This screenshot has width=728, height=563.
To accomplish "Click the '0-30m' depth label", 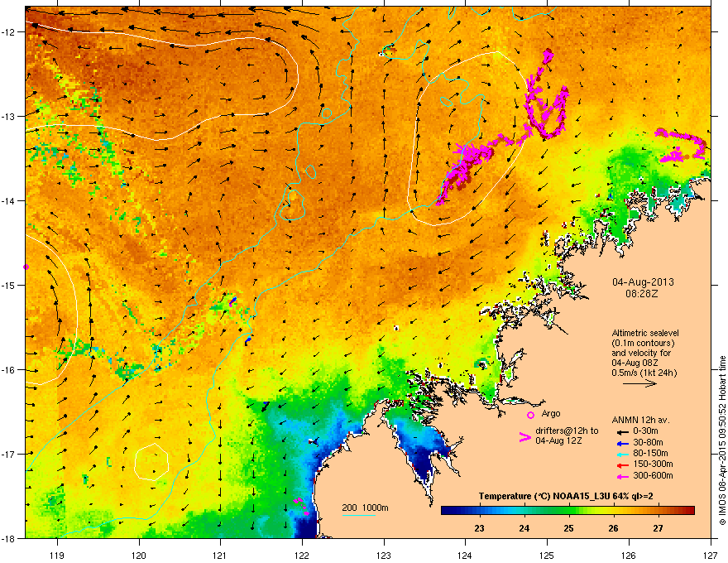I will pyautogui.click(x=645, y=431).
